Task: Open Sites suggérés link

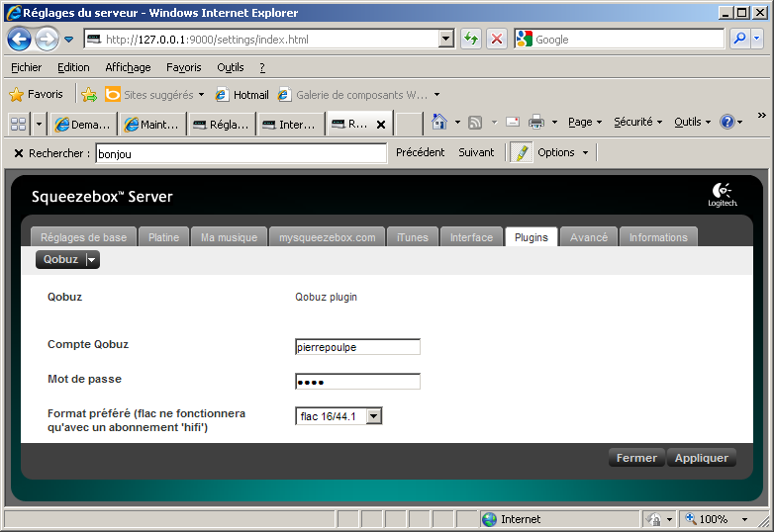Action: tap(154, 95)
